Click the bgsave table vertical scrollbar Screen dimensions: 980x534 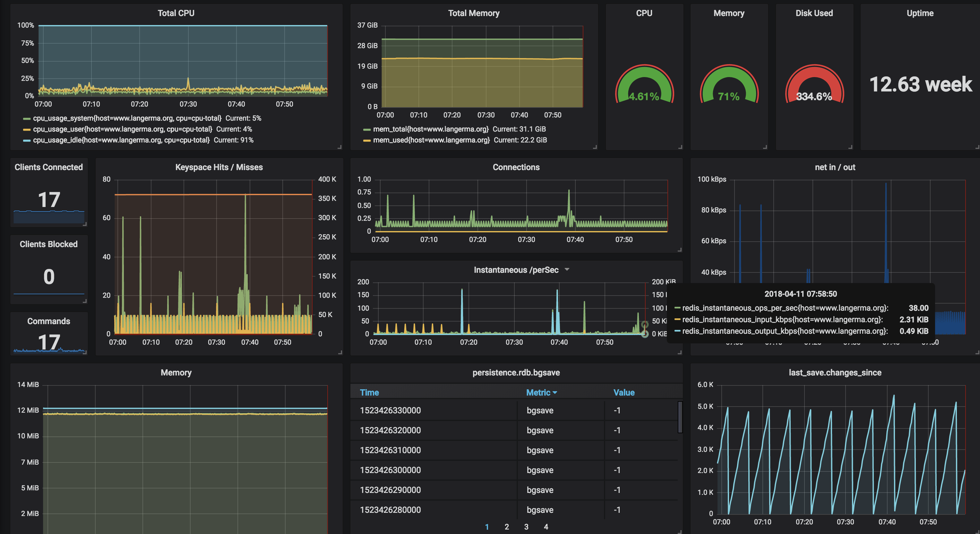point(680,417)
